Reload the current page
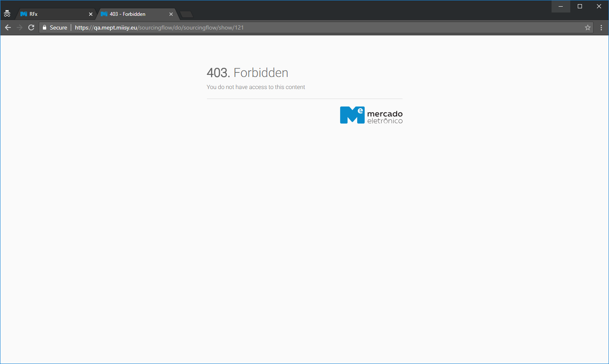Viewport: 609px width, 364px height. tap(31, 27)
